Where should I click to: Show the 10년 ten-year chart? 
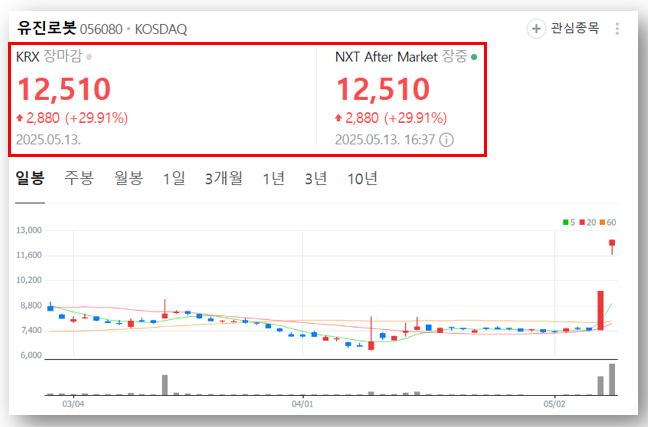362,178
